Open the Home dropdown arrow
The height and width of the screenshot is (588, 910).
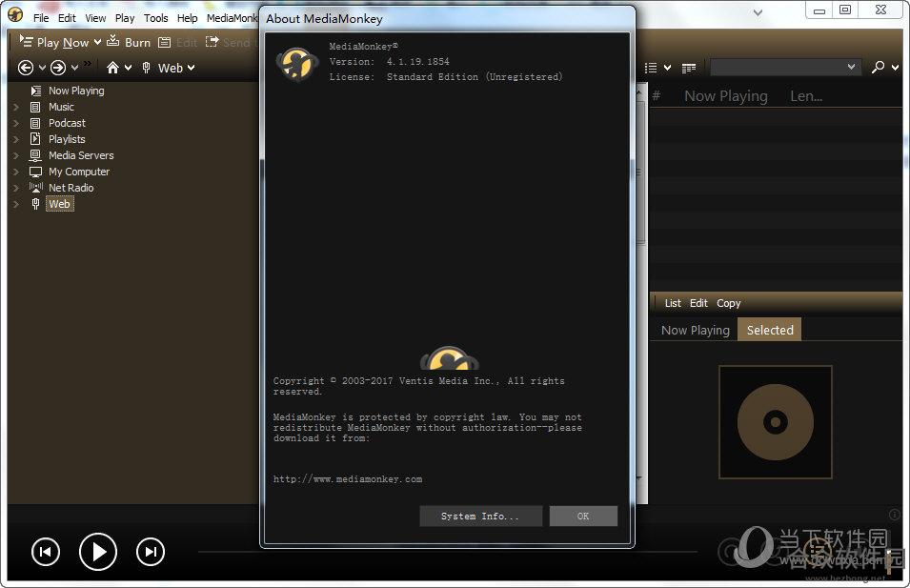click(x=129, y=68)
